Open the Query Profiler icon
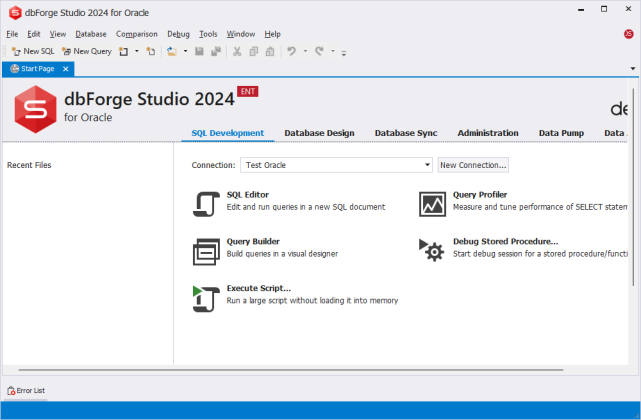The height and width of the screenshot is (420, 641). point(432,203)
